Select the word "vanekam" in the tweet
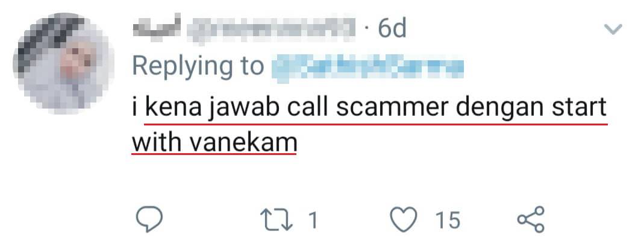Image resolution: width=644 pixels, height=243 pixels. click(x=243, y=142)
